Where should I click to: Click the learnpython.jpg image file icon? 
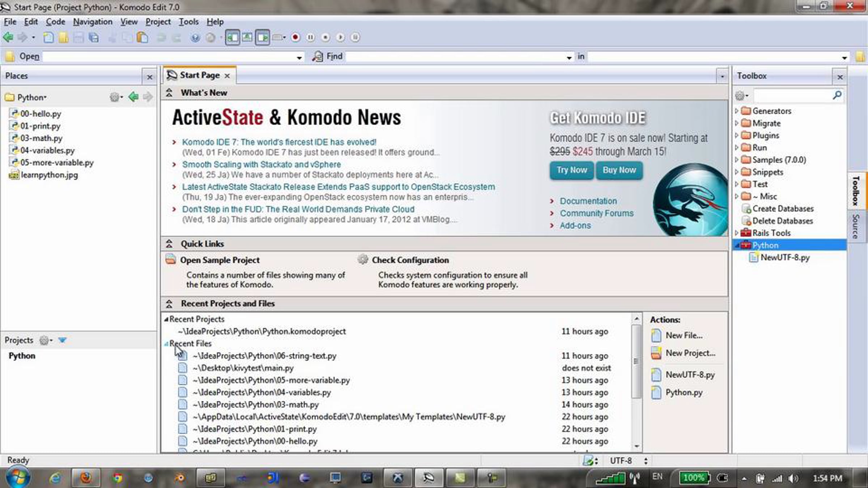tap(14, 175)
